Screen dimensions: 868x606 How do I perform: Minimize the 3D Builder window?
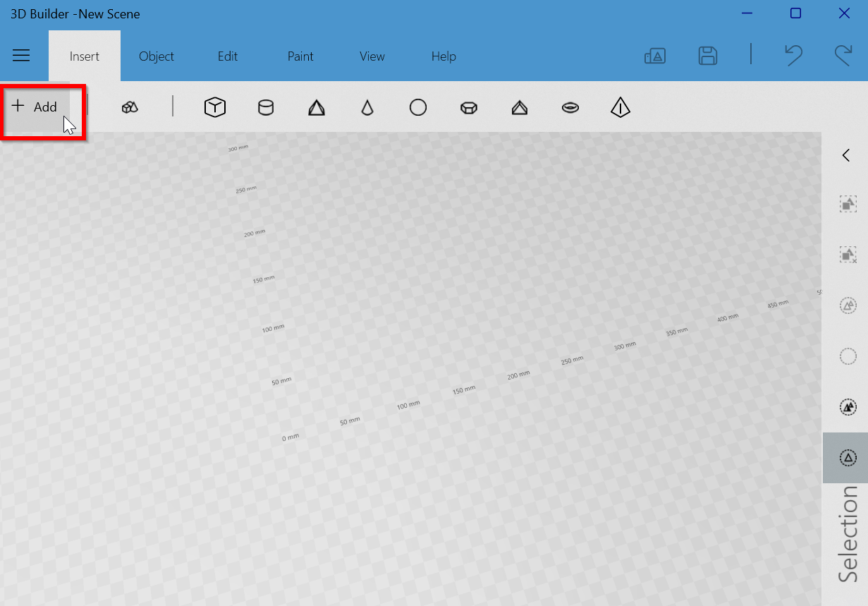[747, 13]
